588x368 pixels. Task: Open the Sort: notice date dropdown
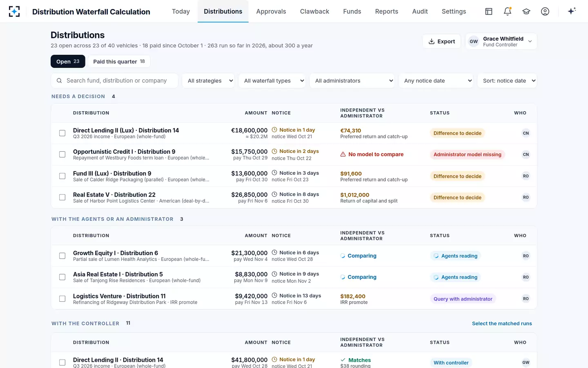[x=507, y=81]
